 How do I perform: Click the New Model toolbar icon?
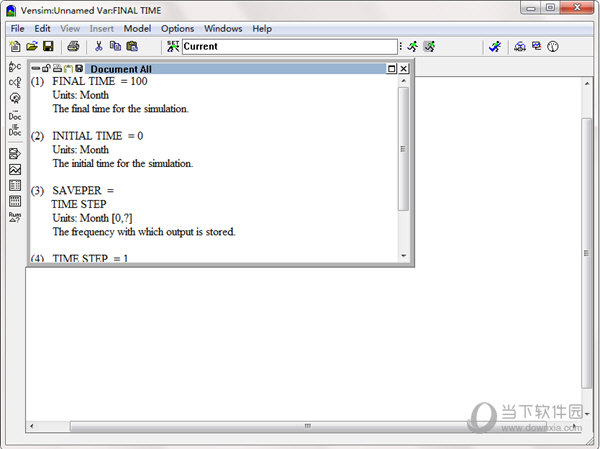[x=15, y=47]
